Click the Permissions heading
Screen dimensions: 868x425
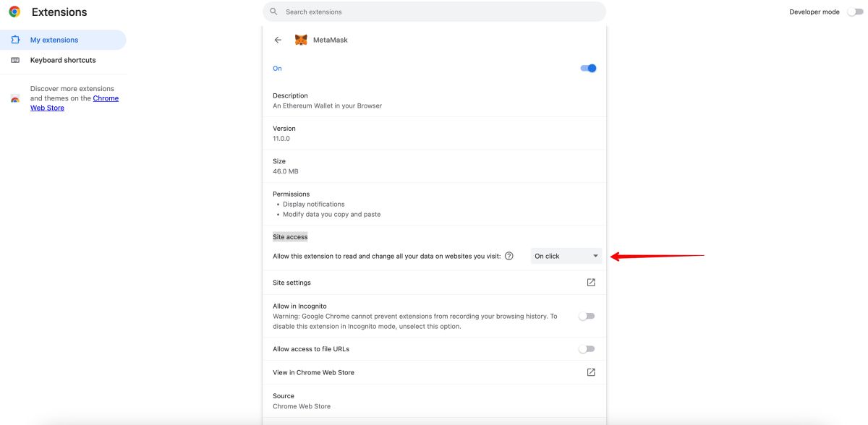(292, 194)
